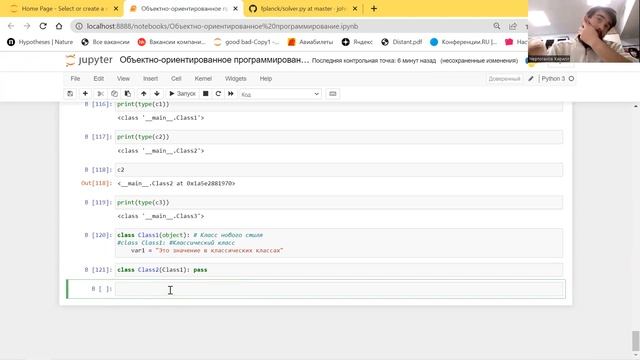The height and width of the screenshot is (360, 640).
Task: Open the Help menu
Action: [266, 79]
